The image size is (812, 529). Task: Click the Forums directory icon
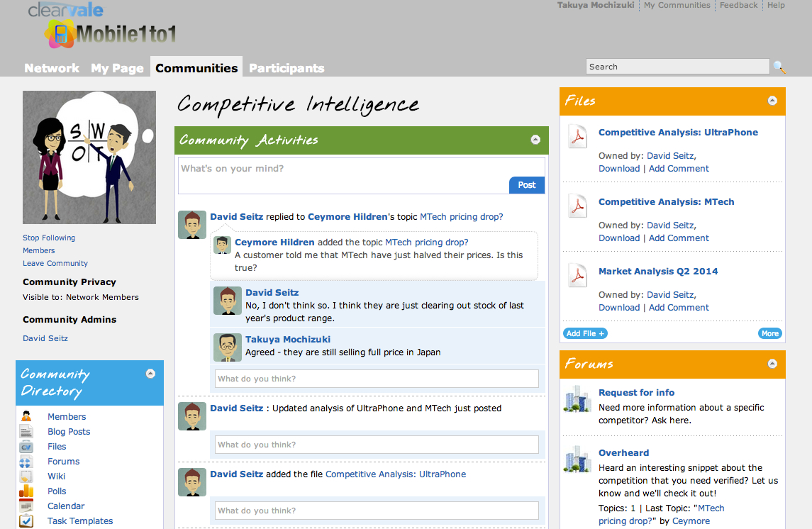pyautogui.click(x=26, y=461)
